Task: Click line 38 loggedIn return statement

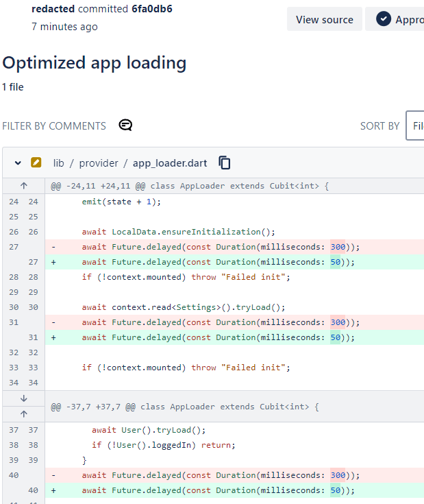Action: click(164, 445)
